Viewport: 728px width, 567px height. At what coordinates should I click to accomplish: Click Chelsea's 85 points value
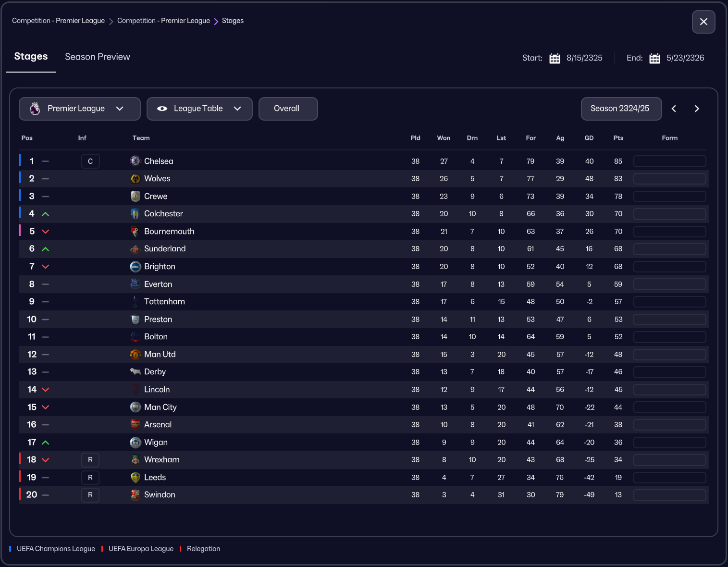click(x=618, y=161)
